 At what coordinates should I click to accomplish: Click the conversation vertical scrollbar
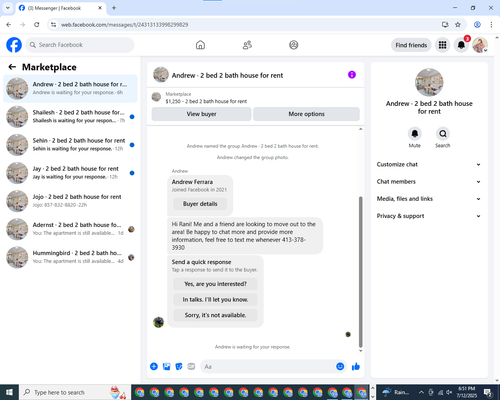point(360,272)
